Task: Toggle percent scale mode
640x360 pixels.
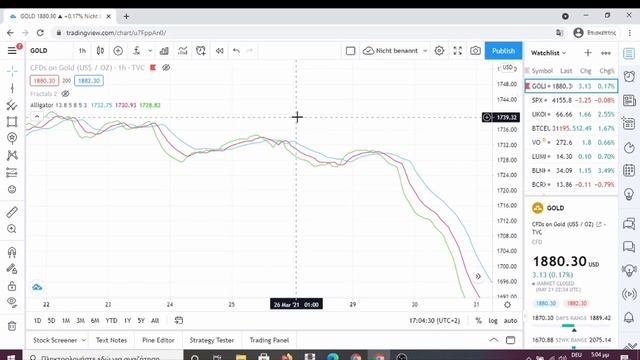Action: point(478,321)
